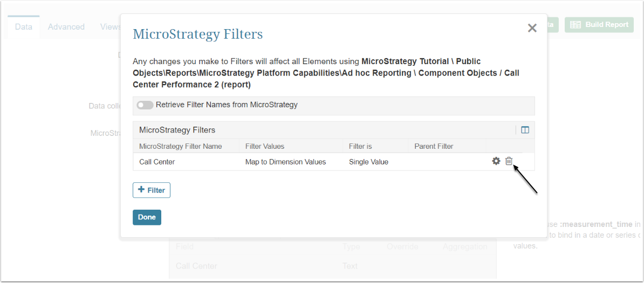Viewport: 644px width, 283px height.
Task: Click the Build Report button
Action: [599, 25]
